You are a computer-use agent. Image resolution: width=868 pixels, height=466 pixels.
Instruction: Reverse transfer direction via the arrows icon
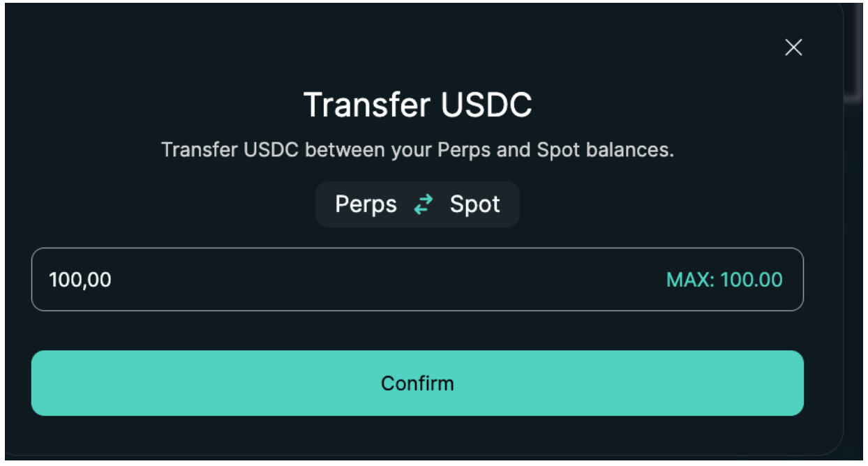click(423, 204)
